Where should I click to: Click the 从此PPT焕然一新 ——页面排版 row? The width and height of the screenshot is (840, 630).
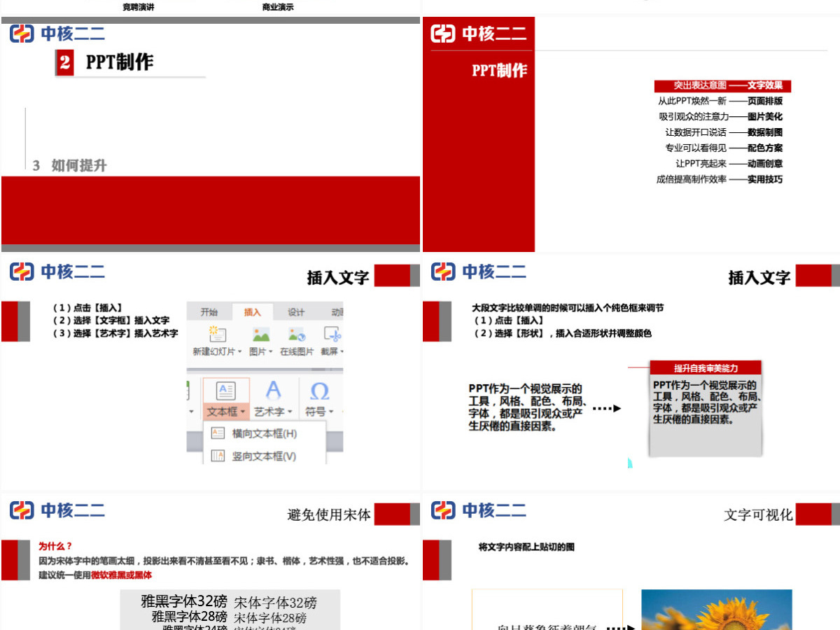[x=720, y=101]
